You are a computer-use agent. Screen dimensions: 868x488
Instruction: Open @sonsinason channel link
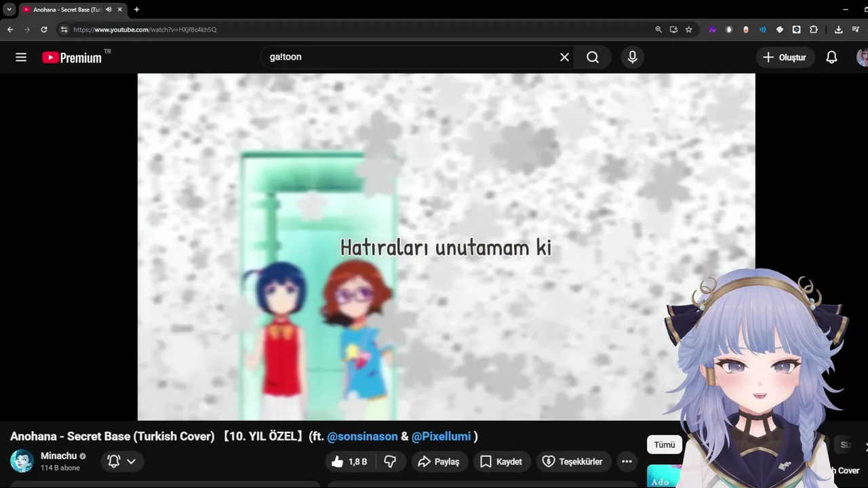click(x=362, y=436)
